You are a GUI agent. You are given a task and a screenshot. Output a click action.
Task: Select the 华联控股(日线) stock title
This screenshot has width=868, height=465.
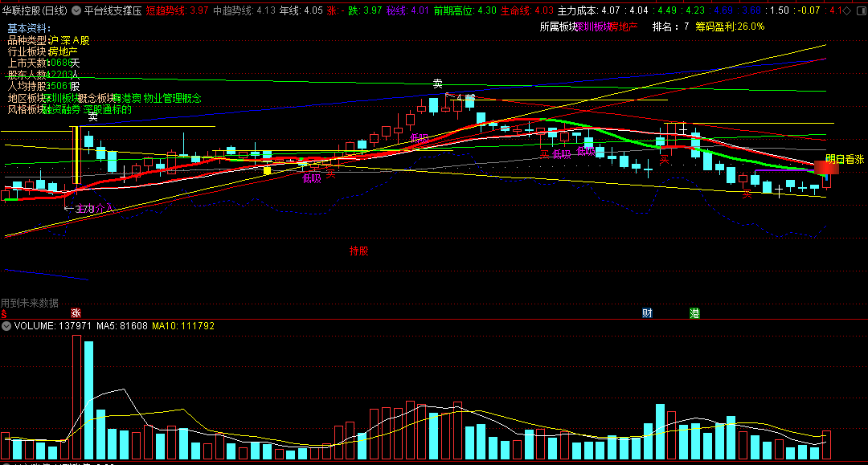tap(35, 10)
